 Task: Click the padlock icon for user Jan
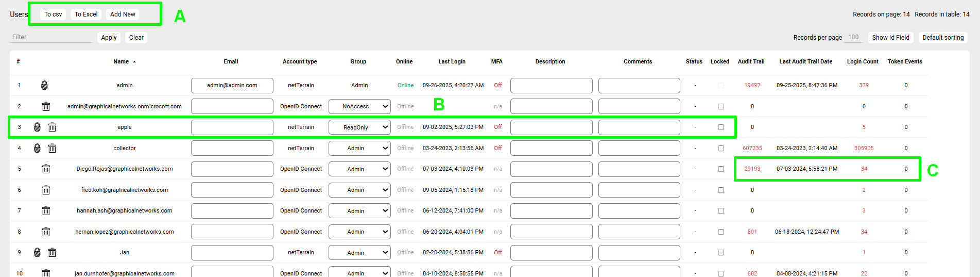tap(37, 253)
